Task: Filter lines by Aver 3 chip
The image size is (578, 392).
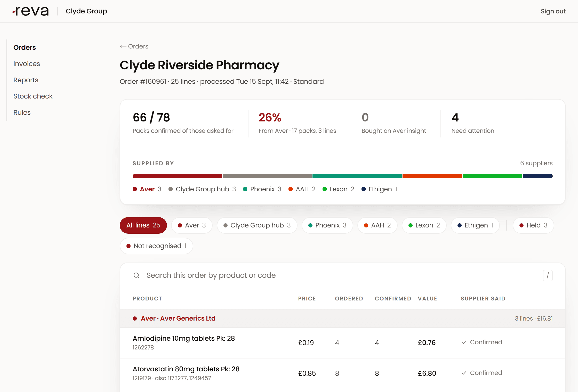Action: [x=192, y=225]
